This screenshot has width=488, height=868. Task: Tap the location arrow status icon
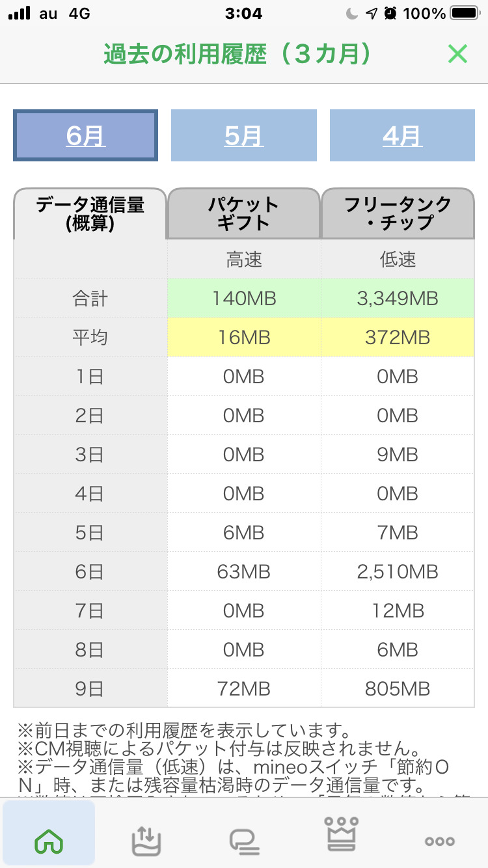pyautogui.click(x=371, y=13)
